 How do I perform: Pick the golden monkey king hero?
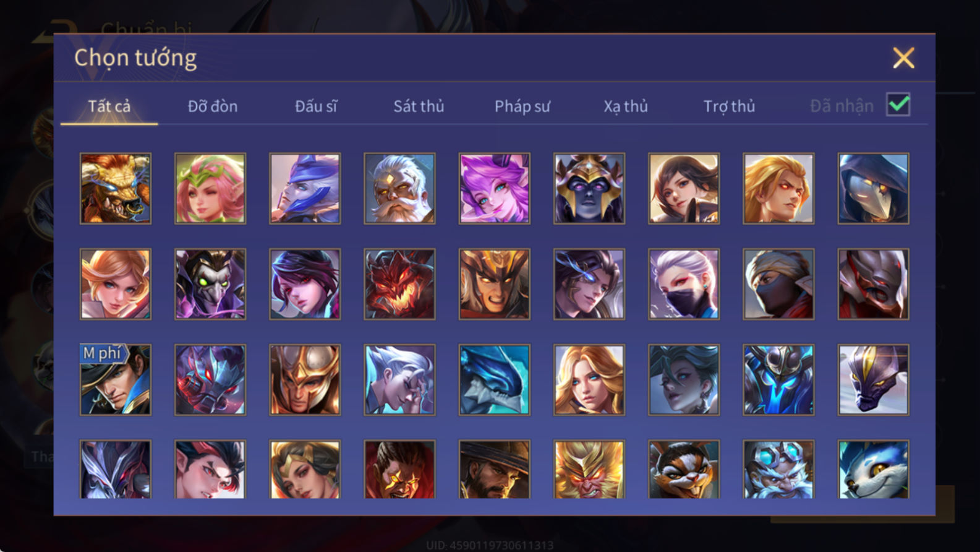589,469
